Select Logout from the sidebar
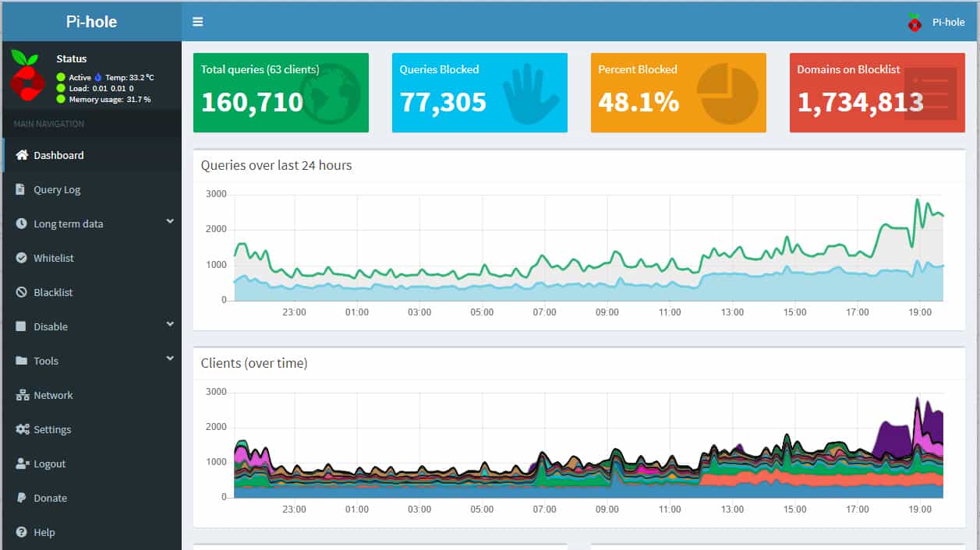Screen dimensions: 980x550 (x=49, y=464)
